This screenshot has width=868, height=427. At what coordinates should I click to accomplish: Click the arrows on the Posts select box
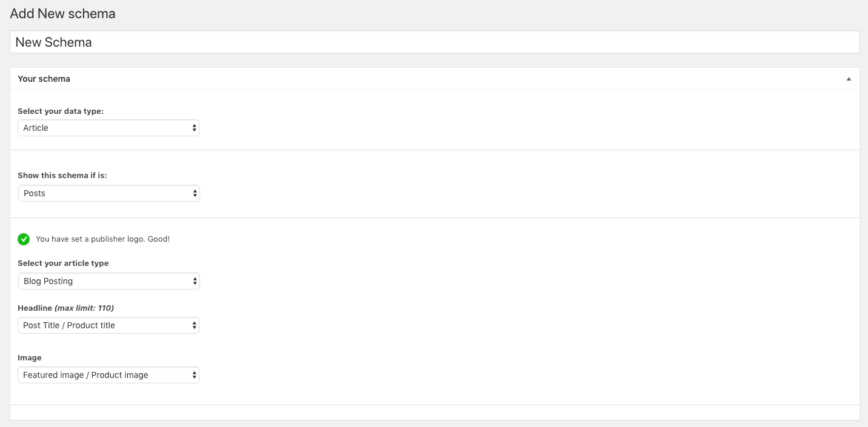point(194,193)
